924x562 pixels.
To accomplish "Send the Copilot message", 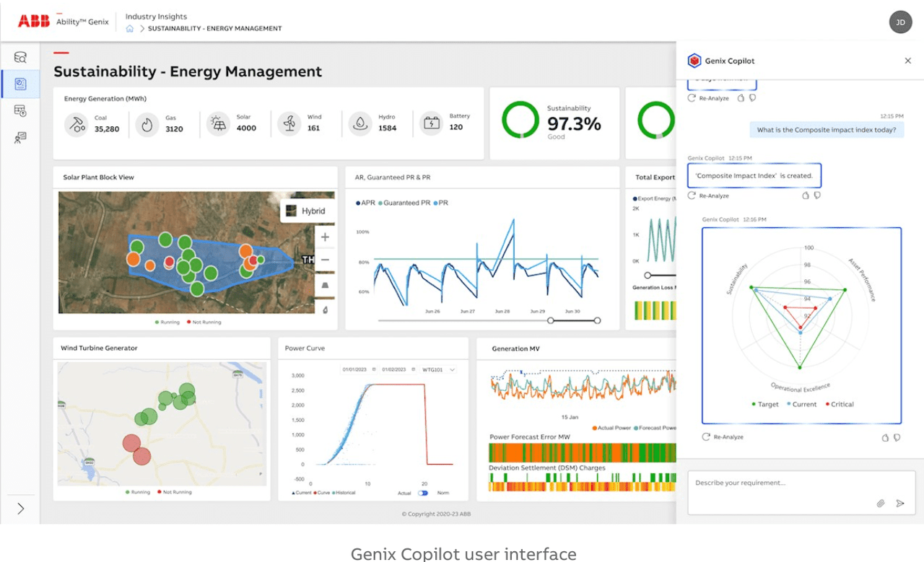I will click(900, 504).
